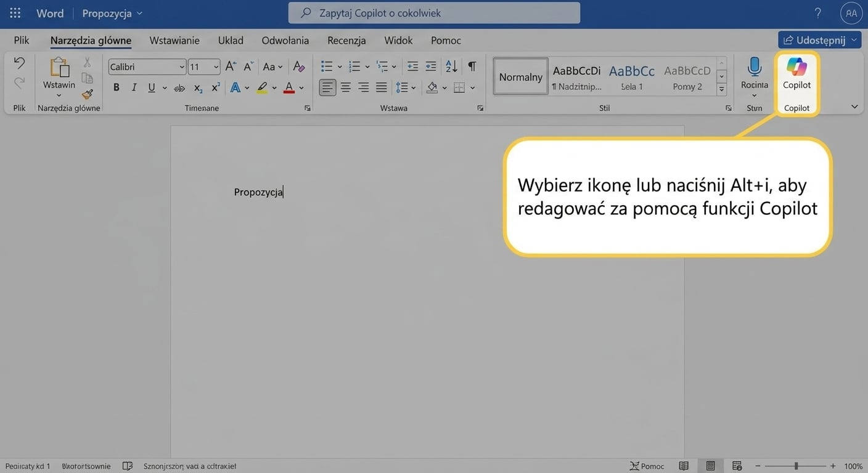Screen dimensions: 868x473
Task: Decrease paragraph indent
Action: coord(413,67)
